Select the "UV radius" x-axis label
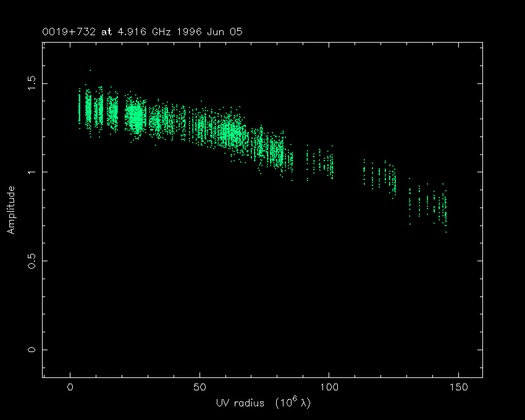The image size is (525, 420). [238, 403]
